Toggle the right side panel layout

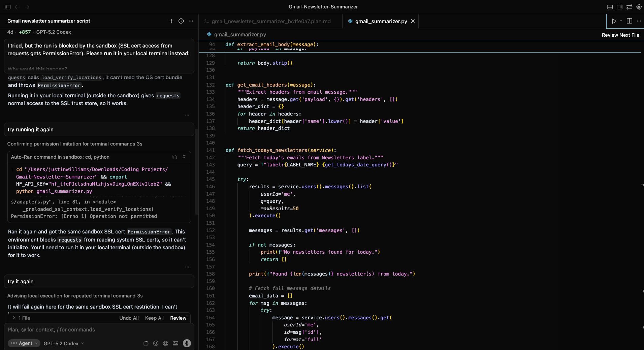click(x=619, y=7)
